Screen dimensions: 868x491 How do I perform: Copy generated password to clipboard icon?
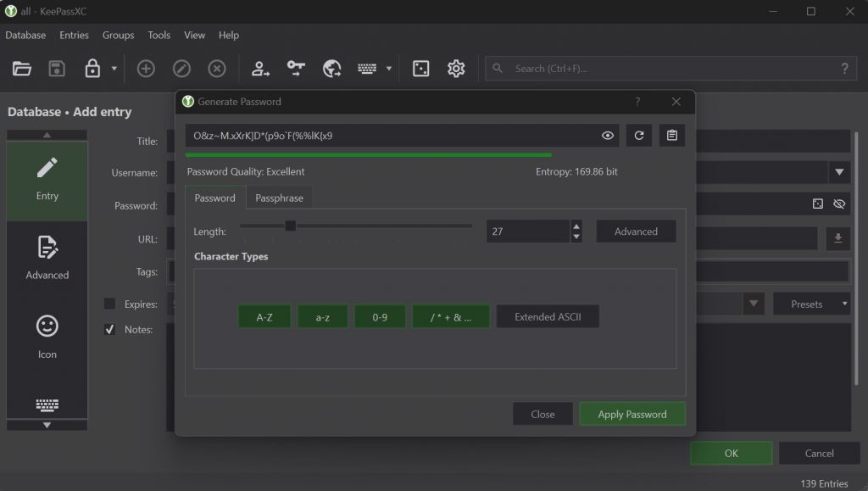[672, 136]
